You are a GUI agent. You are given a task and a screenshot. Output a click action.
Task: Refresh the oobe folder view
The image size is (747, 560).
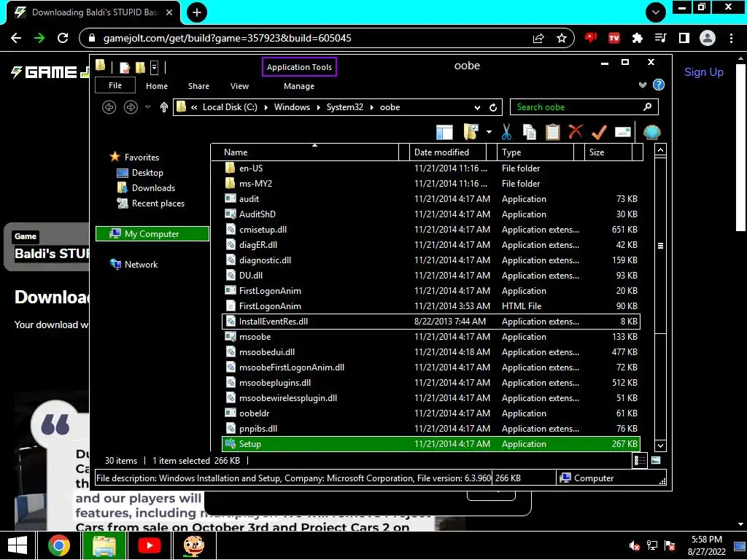coord(493,107)
